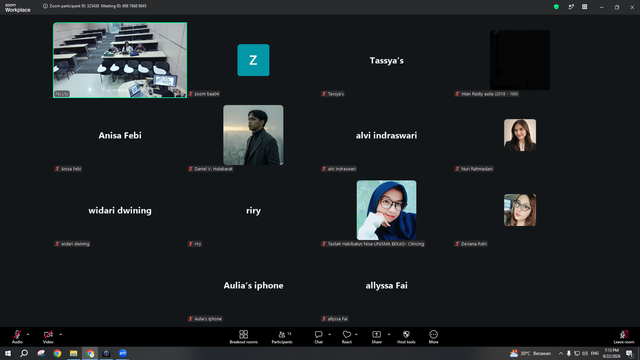Open File Explorer from the taskbar
This screenshot has width=640, height=360.
[x=73, y=353]
